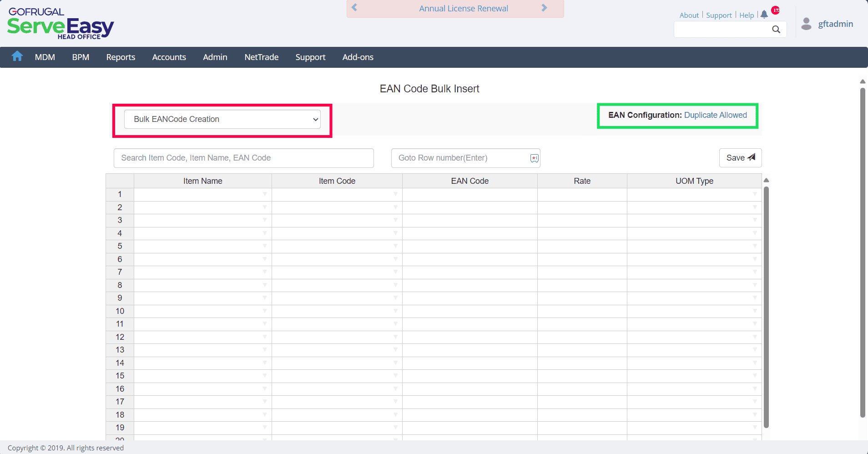Screen dimensions: 868x454
Task: Open the NetTrade menu
Action: 262,57
